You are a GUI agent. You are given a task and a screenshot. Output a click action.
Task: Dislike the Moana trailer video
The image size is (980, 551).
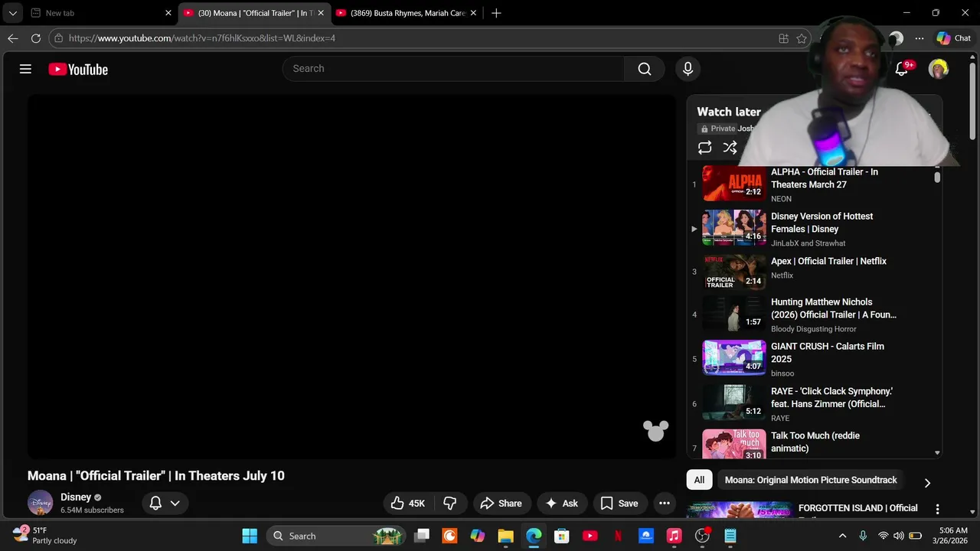(x=450, y=503)
